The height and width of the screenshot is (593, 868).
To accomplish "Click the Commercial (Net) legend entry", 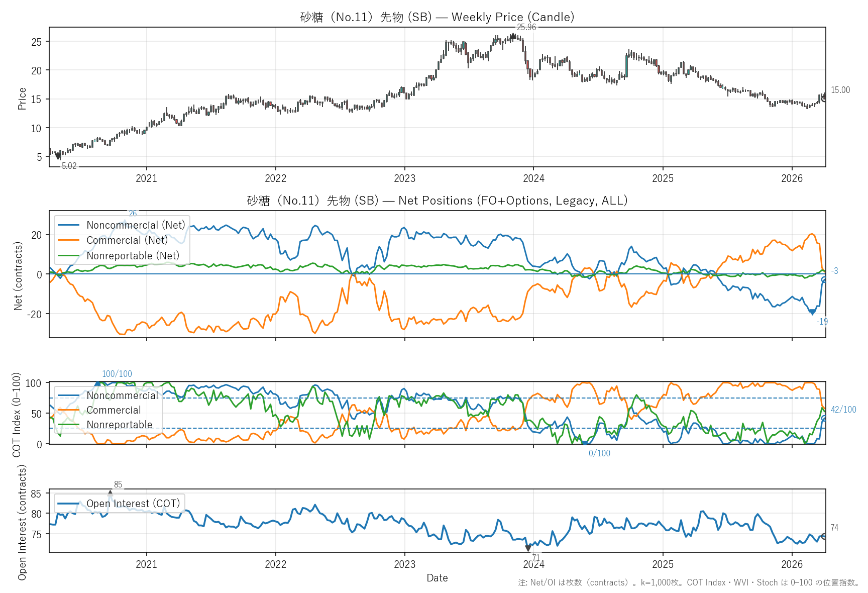I will pos(127,240).
